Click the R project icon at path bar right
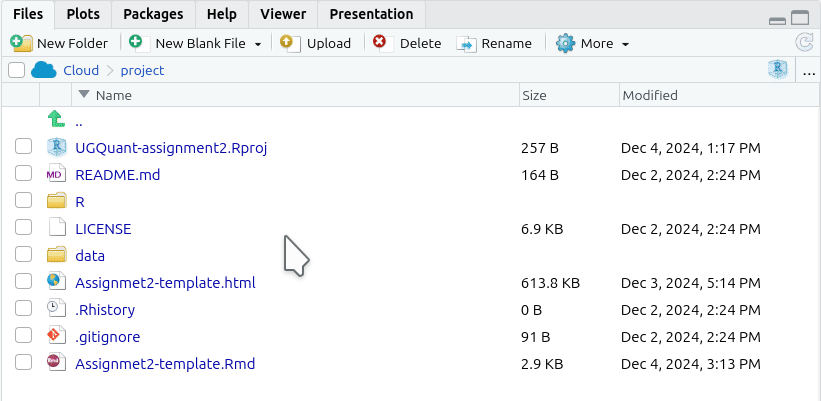 tap(778, 70)
